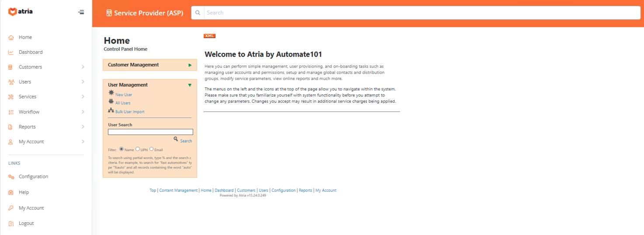Image resolution: width=644 pixels, height=235 pixels.
Task: Select the Name filter radio button
Action: pyautogui.click(x=121, y=149)
